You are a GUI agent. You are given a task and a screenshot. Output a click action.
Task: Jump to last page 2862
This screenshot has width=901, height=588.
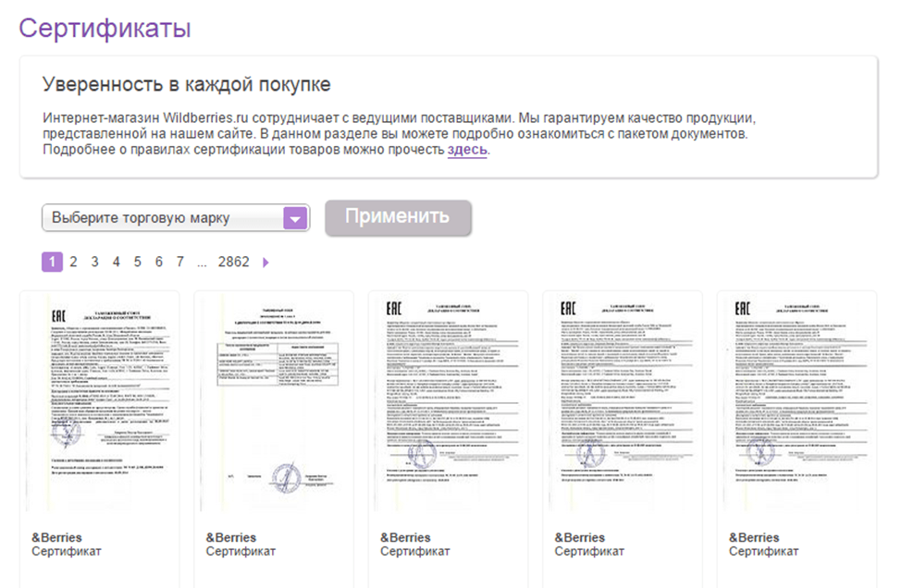tap(233, 263)
